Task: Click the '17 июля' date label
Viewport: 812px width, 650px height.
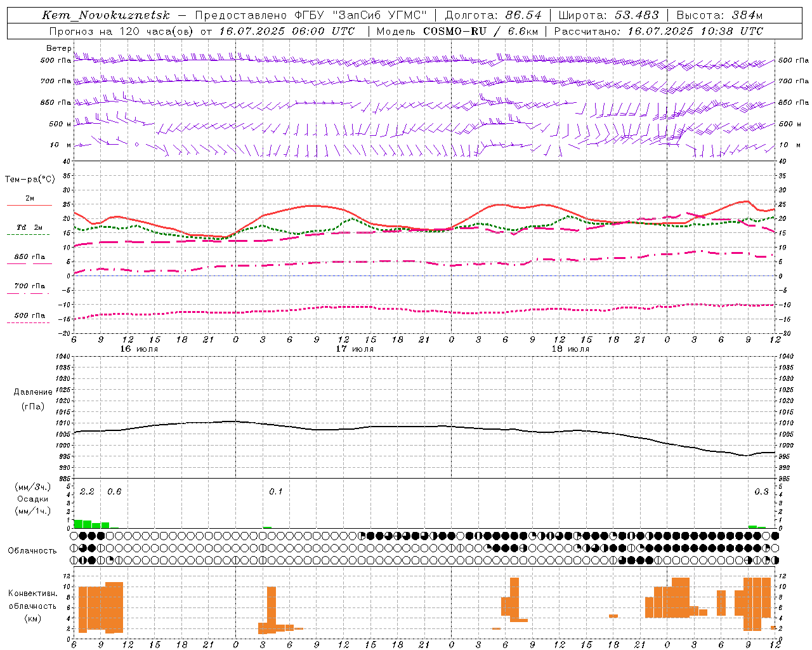Action: [x=355, y=349]
